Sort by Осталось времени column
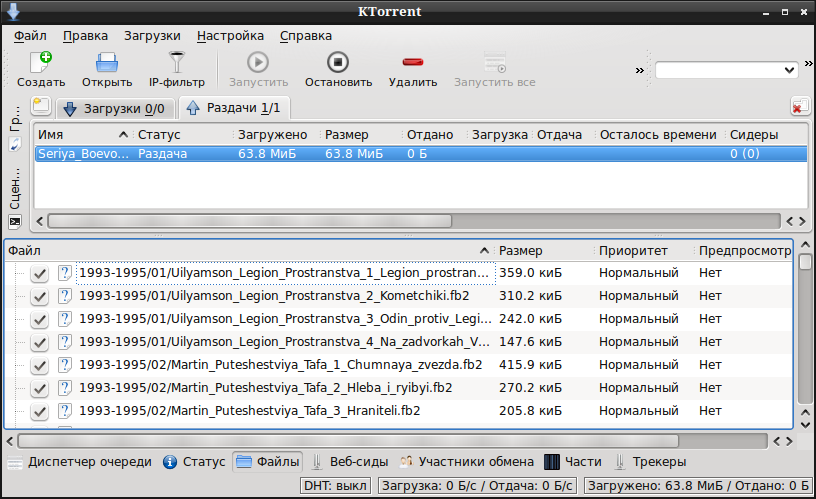The height and width of the screenshot is (499, 816). pyautogui.click(x=658, y=135)
